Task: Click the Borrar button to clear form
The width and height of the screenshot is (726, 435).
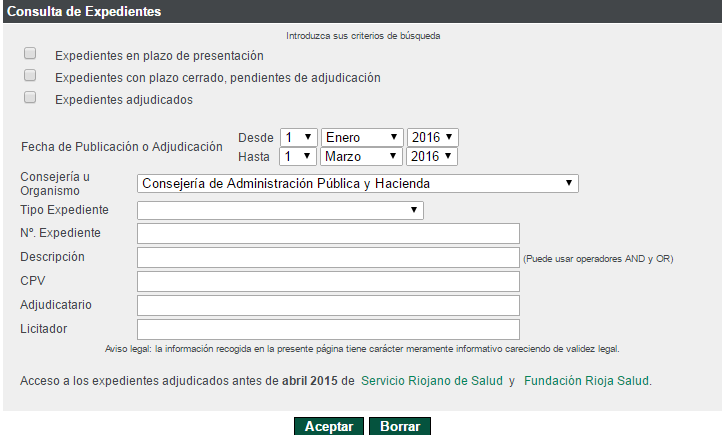Action: (x=400, y=426)
